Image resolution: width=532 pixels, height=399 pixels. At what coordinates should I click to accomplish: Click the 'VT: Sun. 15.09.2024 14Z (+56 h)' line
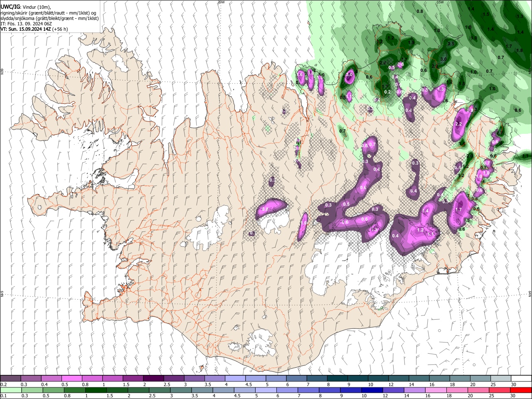point(34,29)
